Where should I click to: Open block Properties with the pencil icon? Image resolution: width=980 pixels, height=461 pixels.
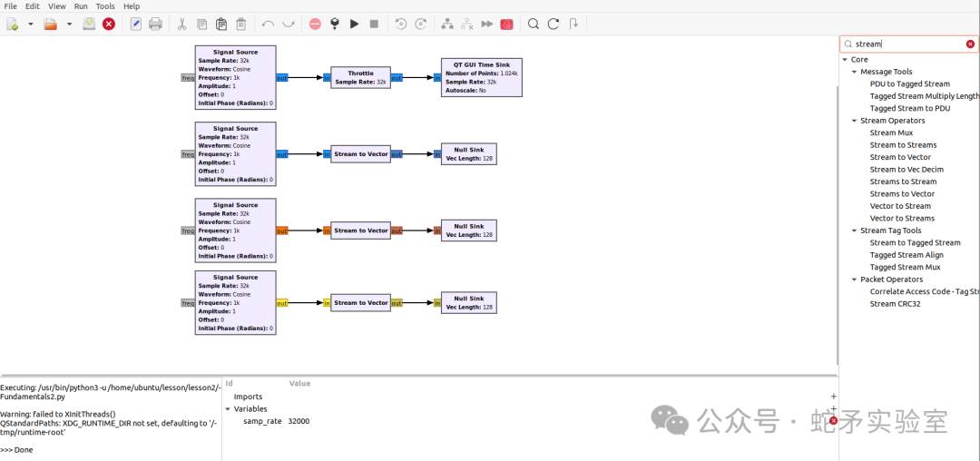[135, 25]
